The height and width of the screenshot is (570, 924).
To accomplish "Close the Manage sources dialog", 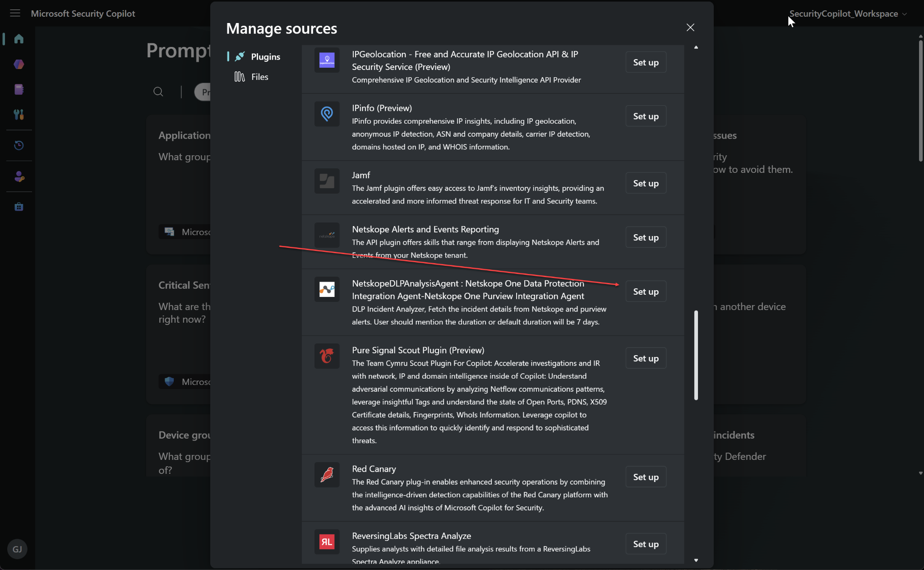I will (690, 28).
